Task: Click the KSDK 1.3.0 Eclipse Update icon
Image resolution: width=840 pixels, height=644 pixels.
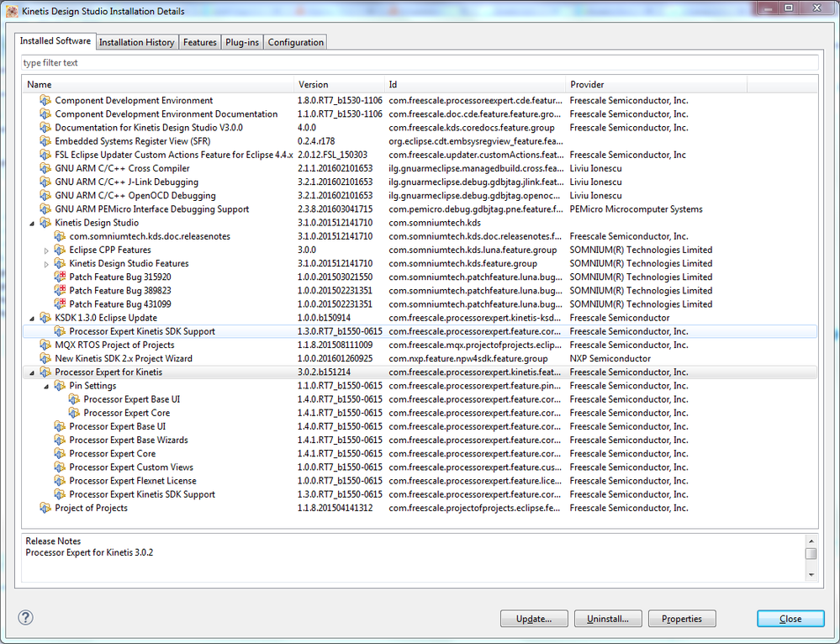Action: tap(45, 318)
